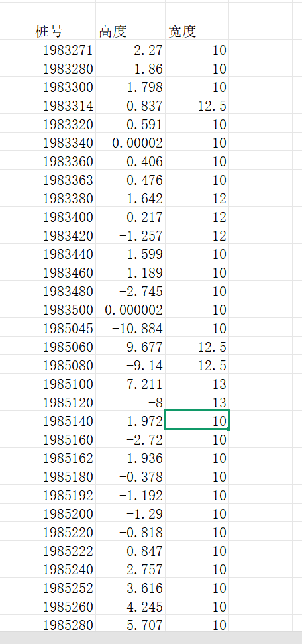Image resolution: width=302 pixels, height=644 pixels.
Task: Select the cell with value 3.616
Action: [130, 588]
